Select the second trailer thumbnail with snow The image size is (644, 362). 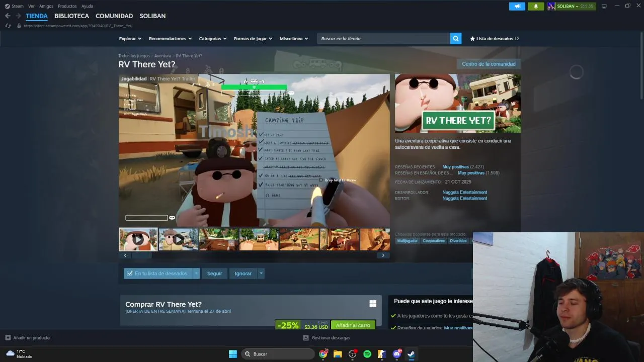coord(178,239)
